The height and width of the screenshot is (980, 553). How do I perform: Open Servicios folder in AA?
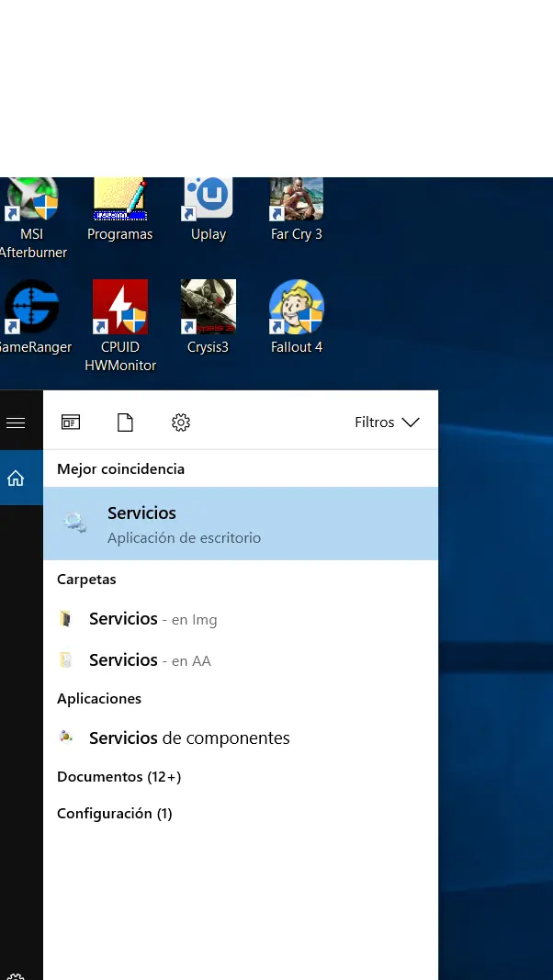241,660
